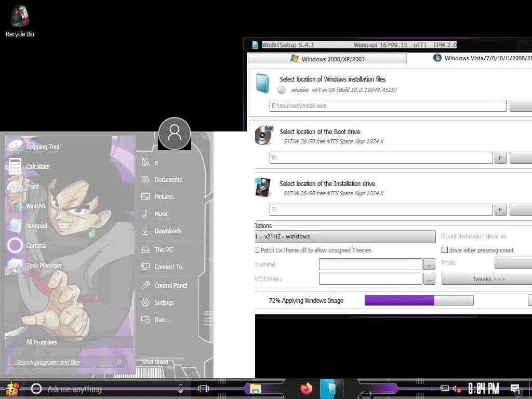
Task: Click the Installation drive hard disk icon
Action: click(x=263, y=188)
